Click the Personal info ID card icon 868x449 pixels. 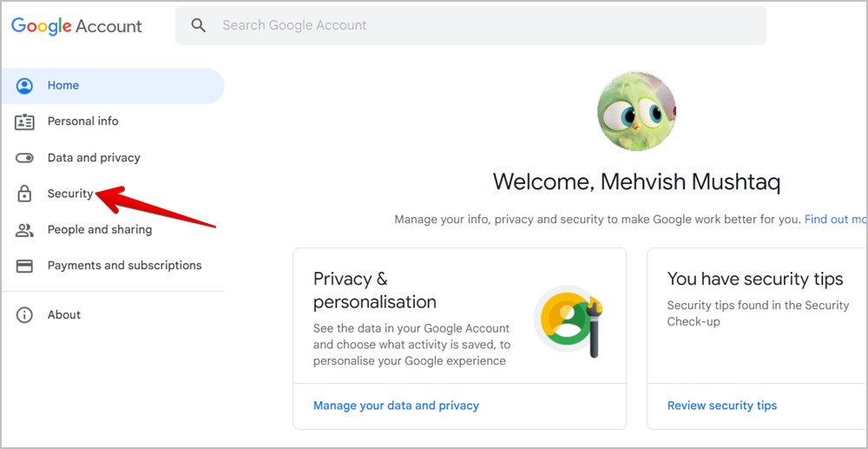tap(24, 122)
